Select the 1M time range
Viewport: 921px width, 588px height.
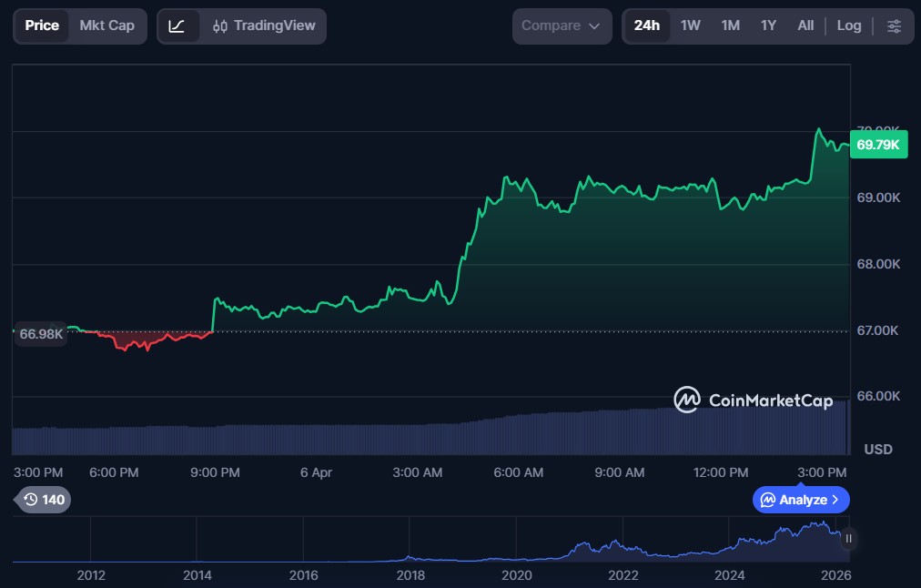(730, 25)
